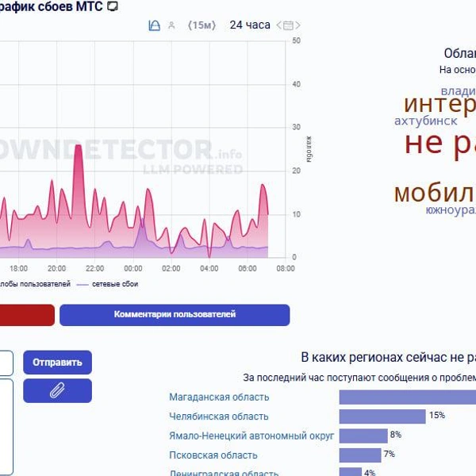Viewport: 476px width, 476px height.
Task: Click the ахтубинск word in the cloud
Action: [x=425, y=121]
